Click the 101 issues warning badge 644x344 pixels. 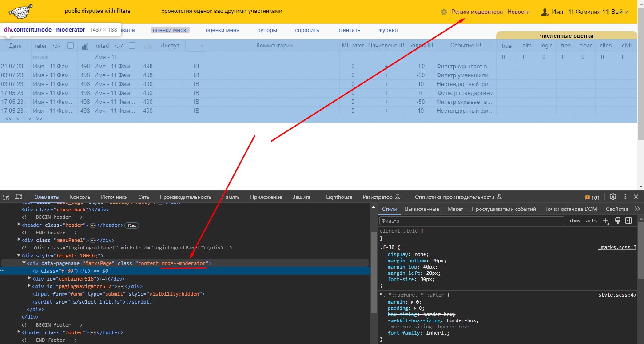(x=592, y=198)
